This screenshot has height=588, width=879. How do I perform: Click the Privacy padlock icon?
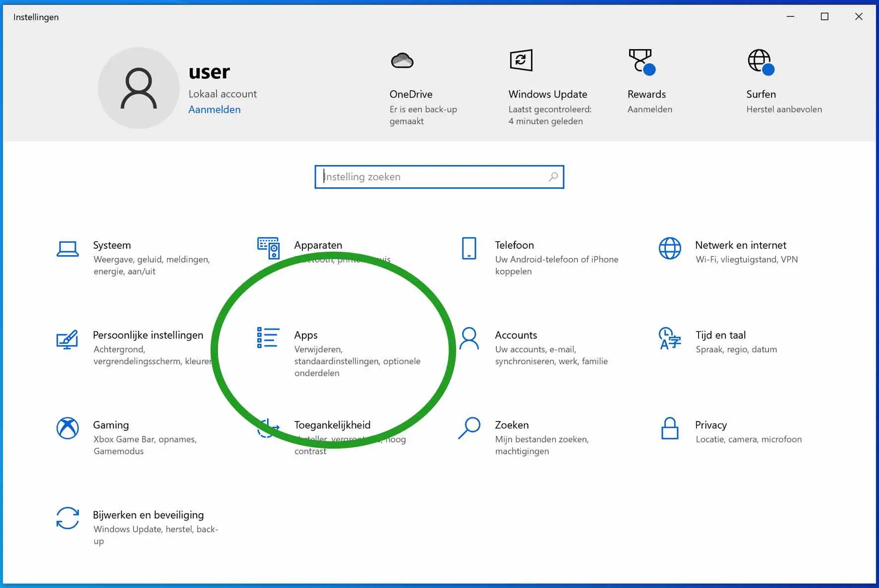tap(670, 428)
